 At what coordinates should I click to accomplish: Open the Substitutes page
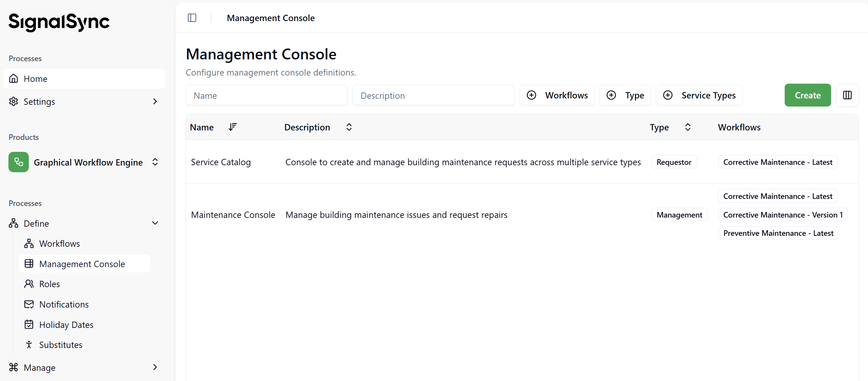(84, 344)
